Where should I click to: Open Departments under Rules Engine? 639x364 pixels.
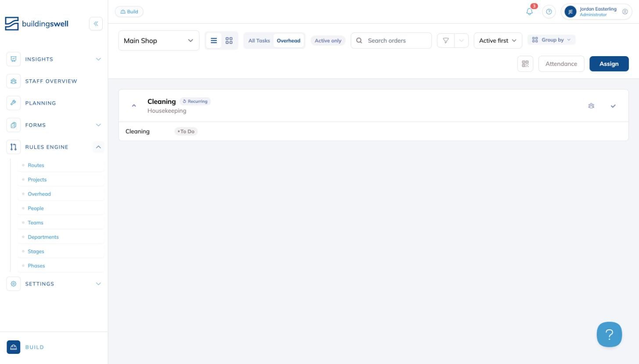(43, 237)
